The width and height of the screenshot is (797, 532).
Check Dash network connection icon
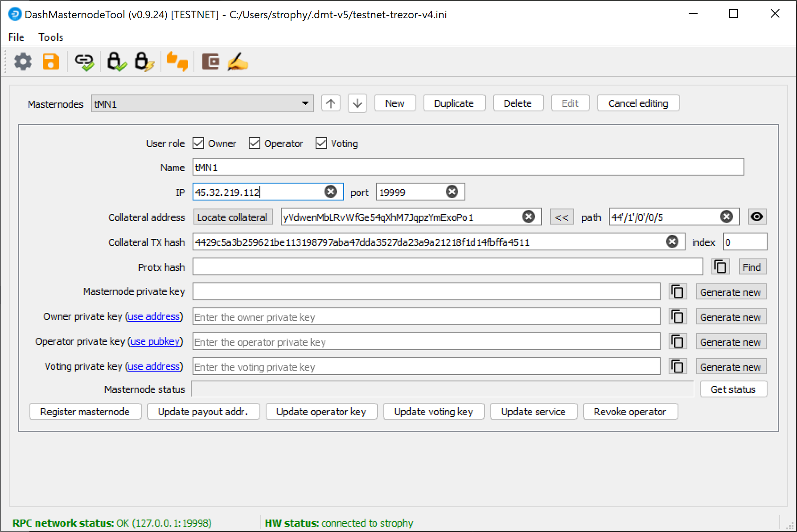[x=84, y=62]
